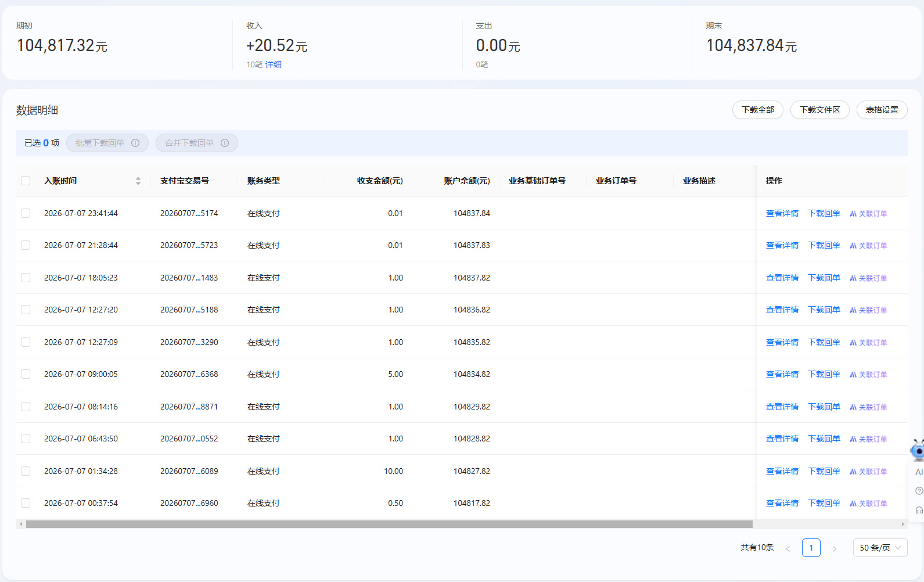This screenshot has height=582, width=924.
Task: Click page number 1 in the pagination
Action: pos(811,548)
